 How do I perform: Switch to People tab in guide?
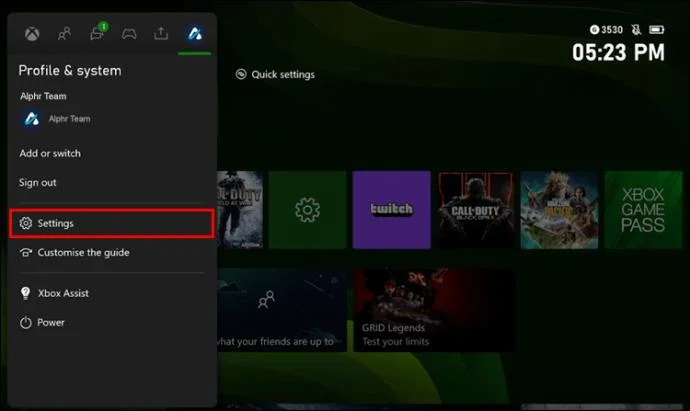click(x=64, y=34)
